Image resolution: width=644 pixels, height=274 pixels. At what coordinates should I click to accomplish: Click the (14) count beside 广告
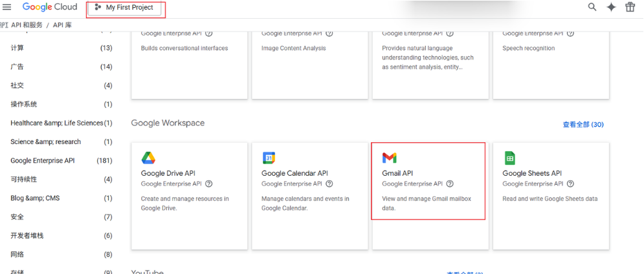(106, 67)
